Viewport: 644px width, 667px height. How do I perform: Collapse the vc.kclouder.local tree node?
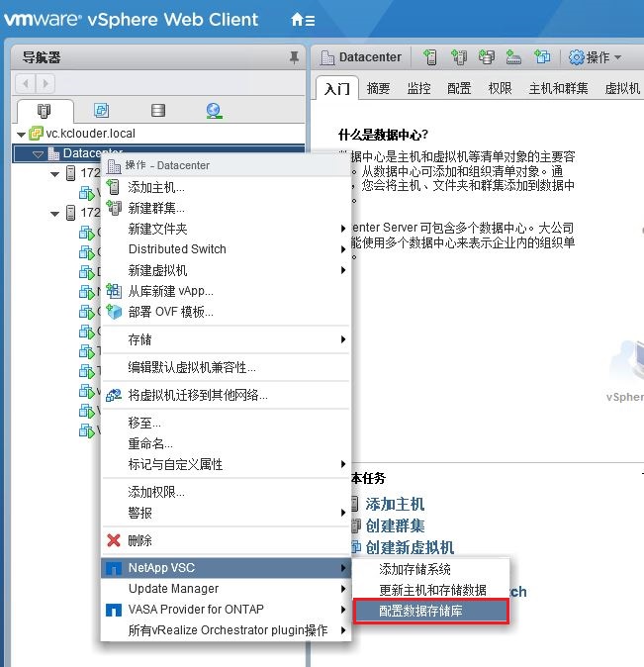[x=21, y=135]
